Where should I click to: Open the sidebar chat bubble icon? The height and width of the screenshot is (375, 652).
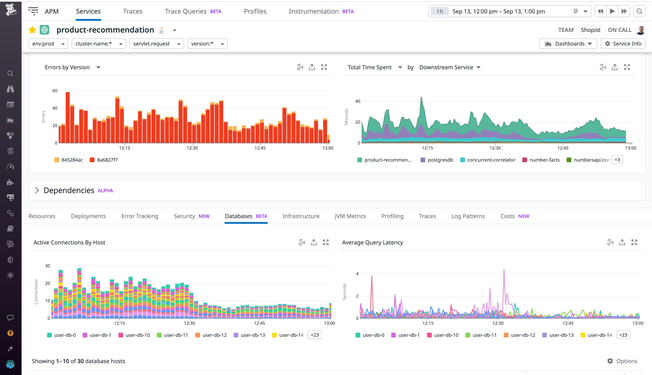(x=10, y=318)
